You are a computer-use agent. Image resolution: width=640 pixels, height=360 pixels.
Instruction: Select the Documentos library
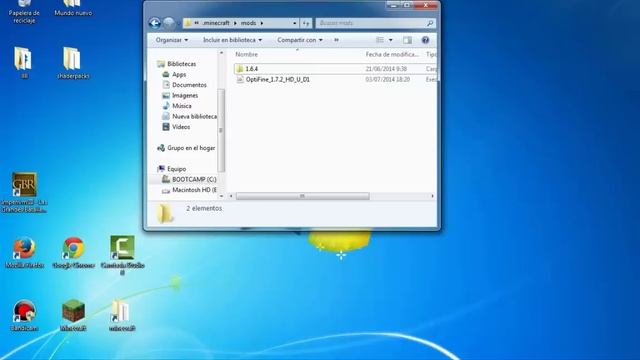click(189, 85)
